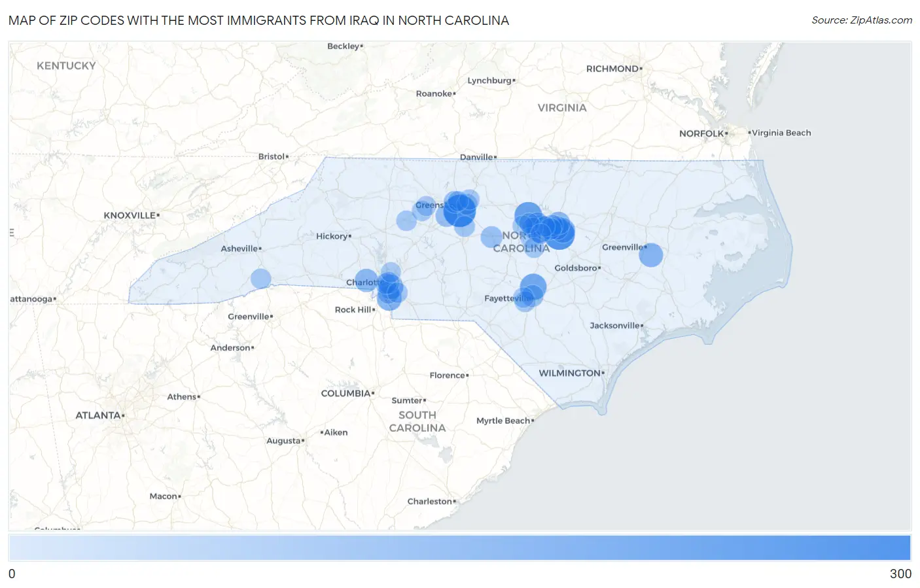Click the legend maximum value 300
Viewport: 920px width, 588px height.
[900, 574]
